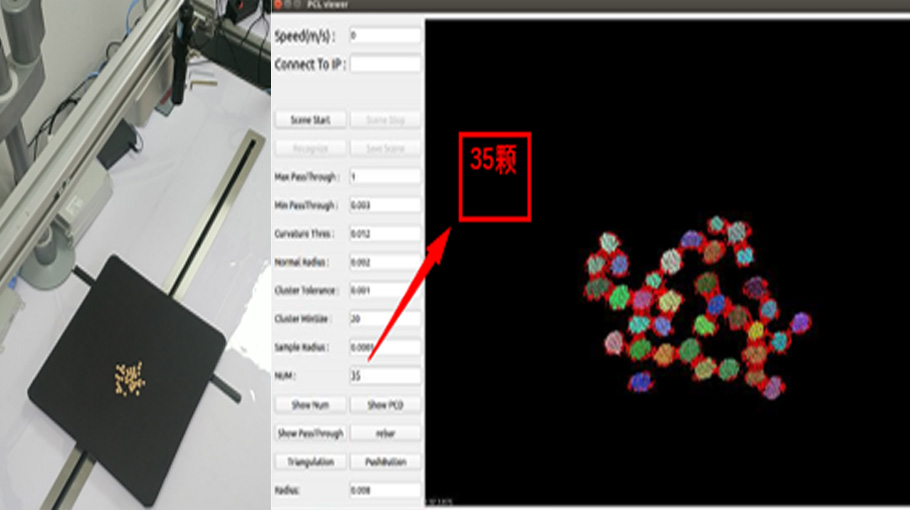910x510 pixels.
Task: Click the Cluster MinSize input field
Action: (x=385, y=319)
